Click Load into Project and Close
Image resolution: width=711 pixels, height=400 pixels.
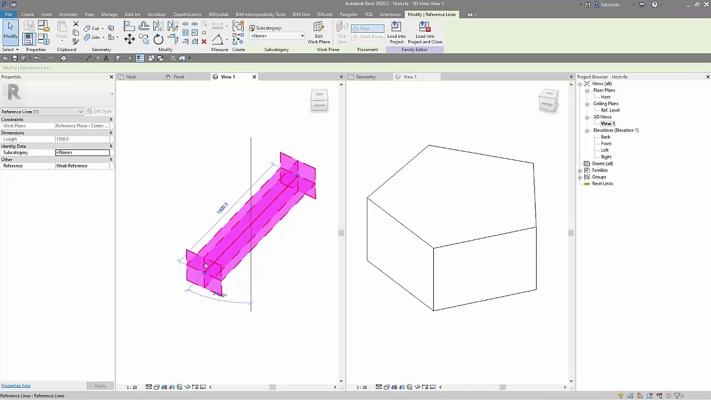tap(425, 31)
